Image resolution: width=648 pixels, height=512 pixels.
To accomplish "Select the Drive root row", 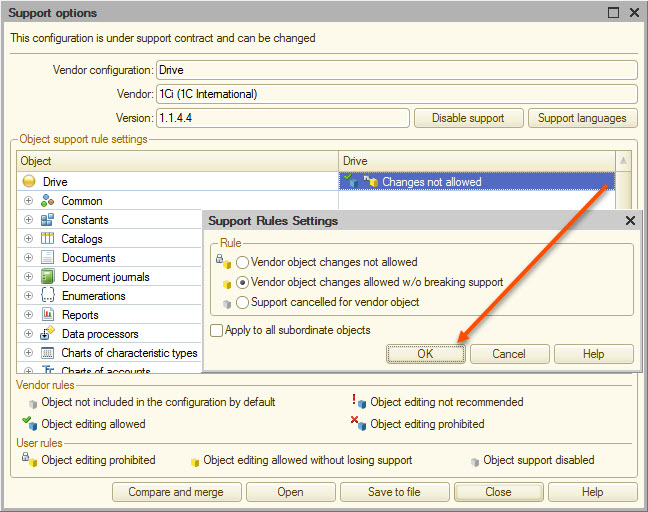I will coord(178,181).
